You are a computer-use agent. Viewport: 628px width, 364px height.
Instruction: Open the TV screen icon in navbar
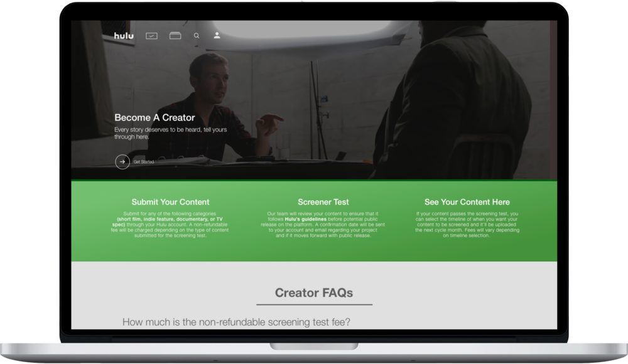point(151,36)
